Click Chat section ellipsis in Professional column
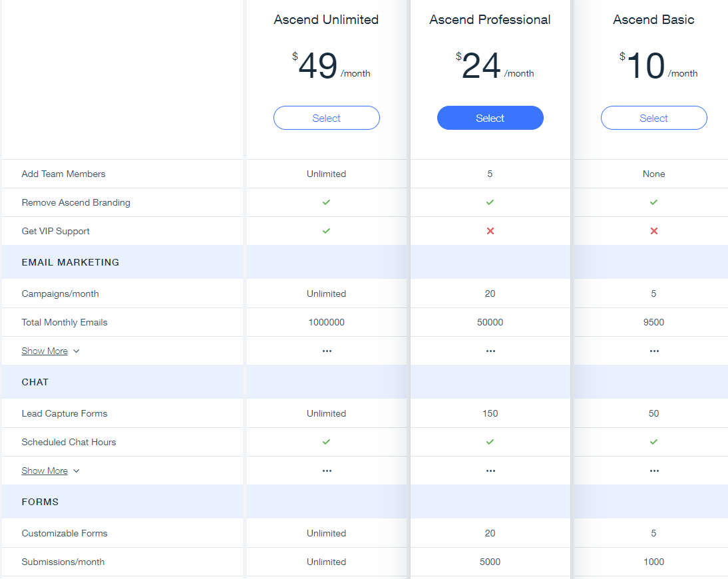Viewport: 728px width, 579px height. 490,471
